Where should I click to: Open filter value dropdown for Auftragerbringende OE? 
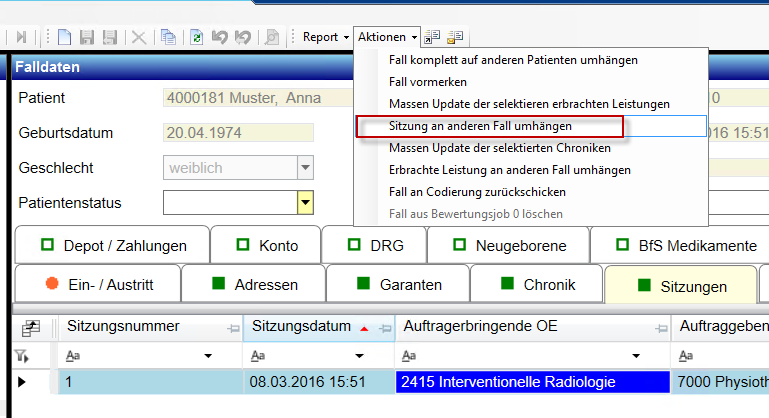[636, 356]
